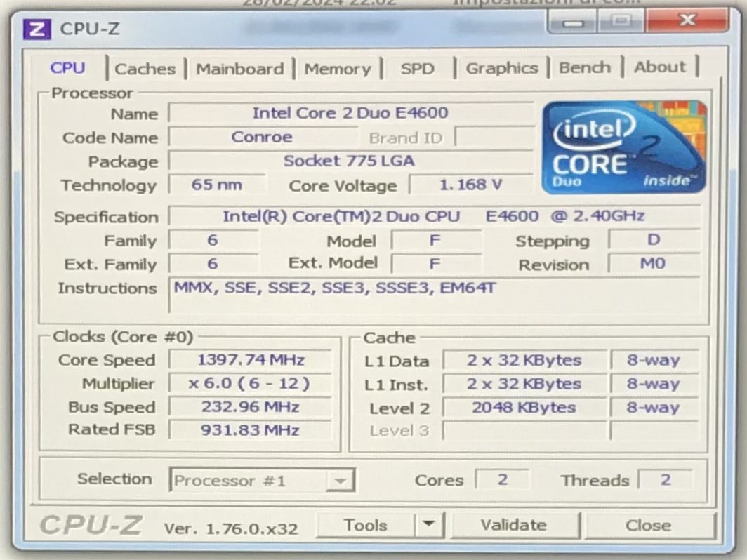Switch to the Caches tab
The height and width of the screenshot is (560, 747).
pos(145,69)
